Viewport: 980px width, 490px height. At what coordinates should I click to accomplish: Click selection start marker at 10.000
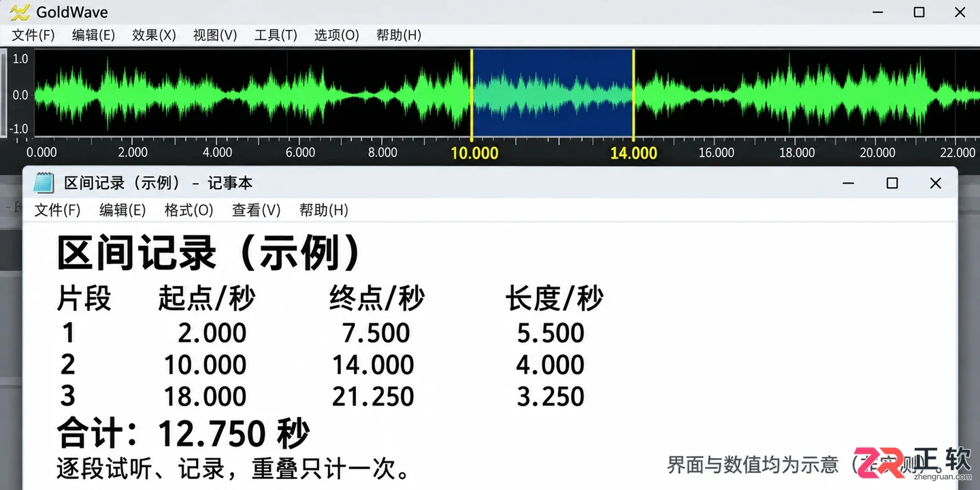(471, 94)
